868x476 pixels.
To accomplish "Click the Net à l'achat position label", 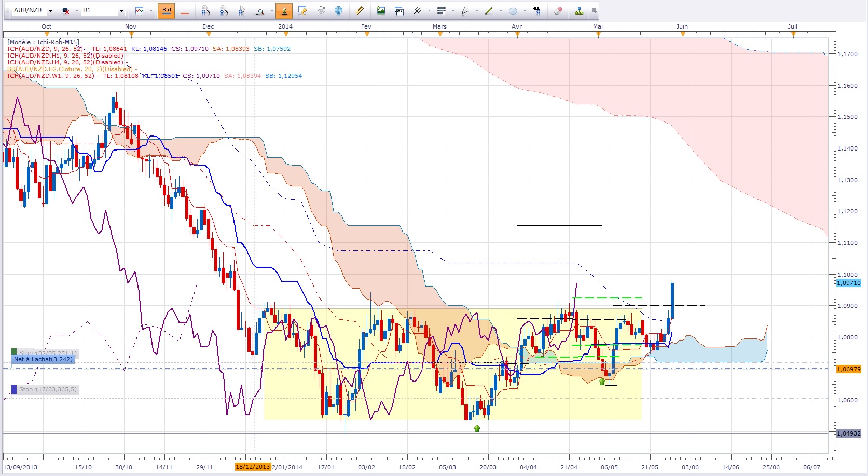I will (43, 359).
